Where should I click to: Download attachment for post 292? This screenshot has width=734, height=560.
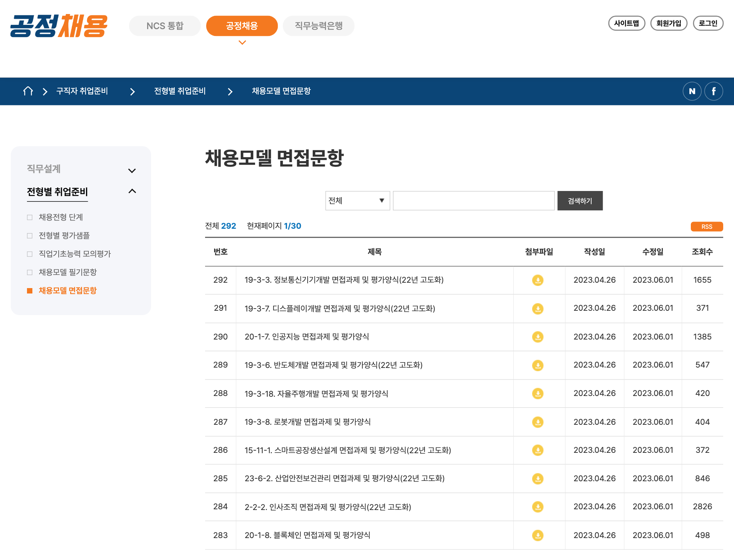point(538,280)
